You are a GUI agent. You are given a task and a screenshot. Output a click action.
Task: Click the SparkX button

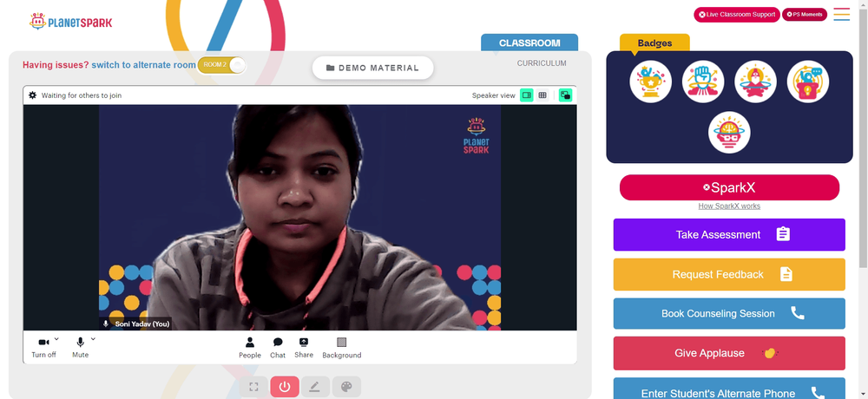click(x=729, y=187)
